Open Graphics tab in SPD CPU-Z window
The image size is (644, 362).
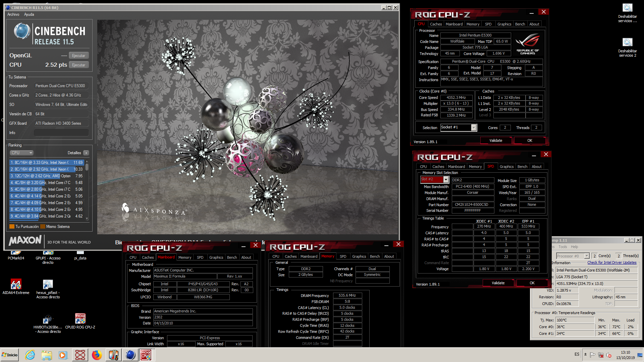coord(506,167)
